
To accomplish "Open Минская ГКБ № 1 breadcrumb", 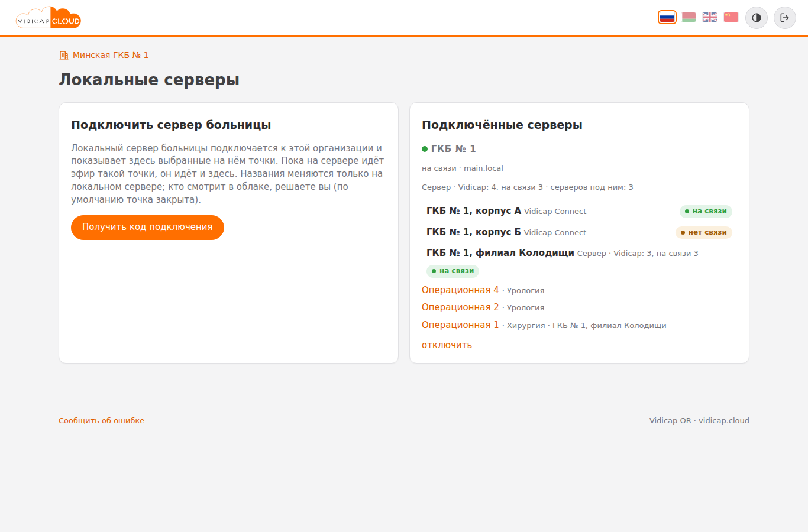I will [x=111, y=55].
